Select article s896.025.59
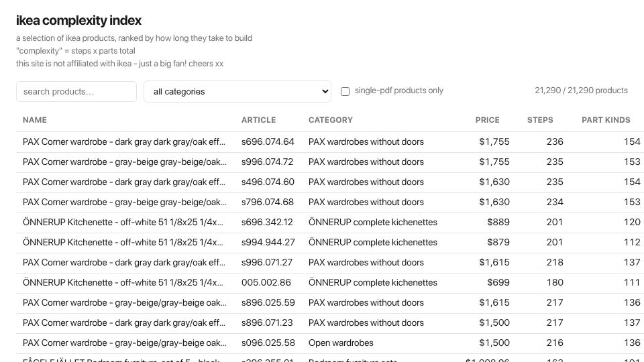 [x=268, y=302]
